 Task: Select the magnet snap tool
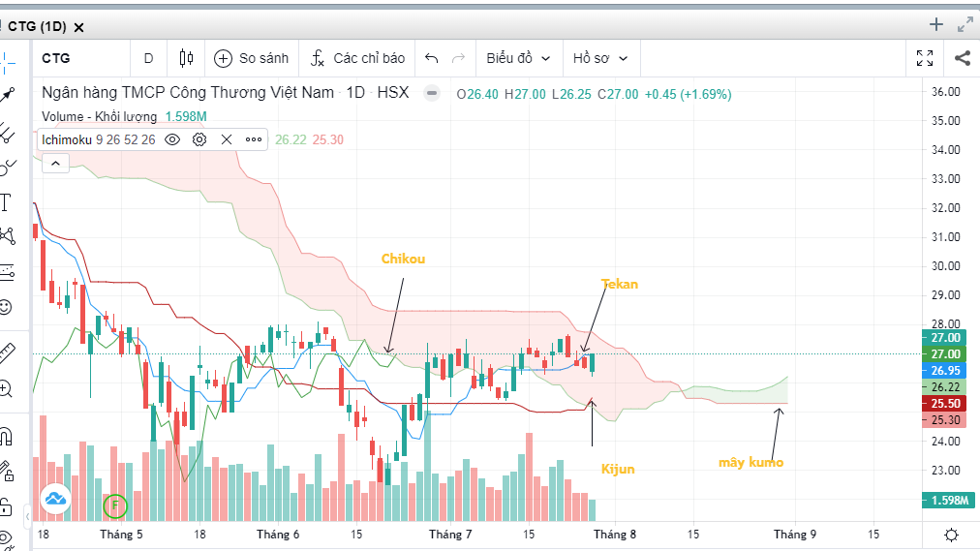[6, 436]
